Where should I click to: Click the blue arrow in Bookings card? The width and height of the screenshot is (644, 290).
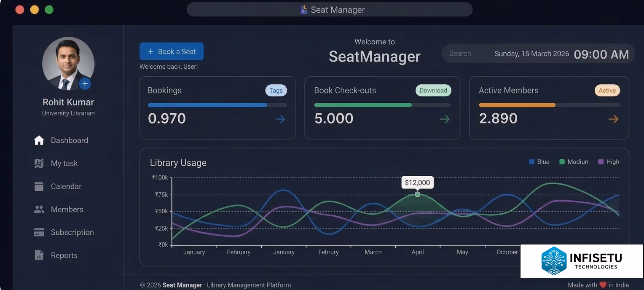coord(280,119)
